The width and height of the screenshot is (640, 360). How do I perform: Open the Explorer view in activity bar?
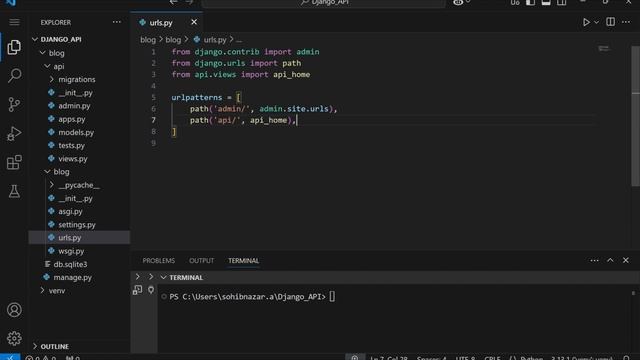[14, 47]
